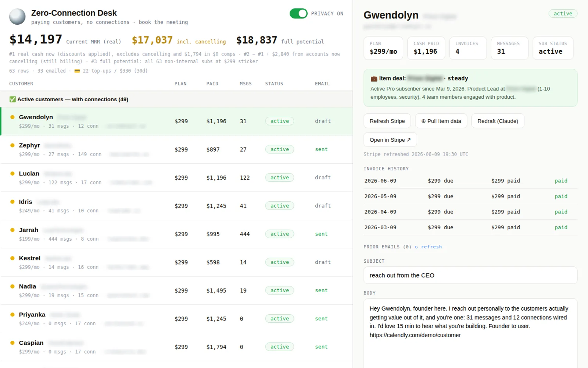The height and width of the screenshot is (368, 588).
Task: Click the yellow status dot beside Zephyr
Action: [12, 145]
